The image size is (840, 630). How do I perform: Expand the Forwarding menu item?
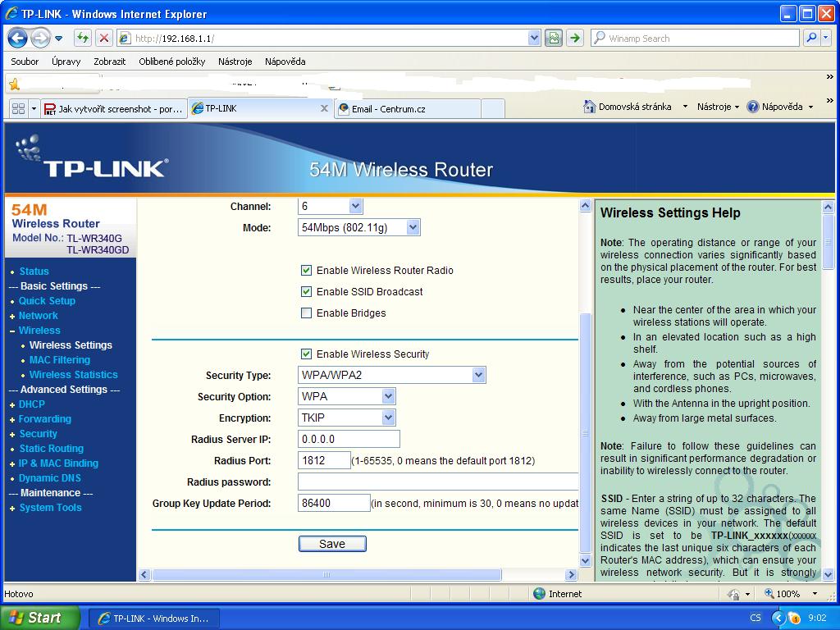click(44, 419)
